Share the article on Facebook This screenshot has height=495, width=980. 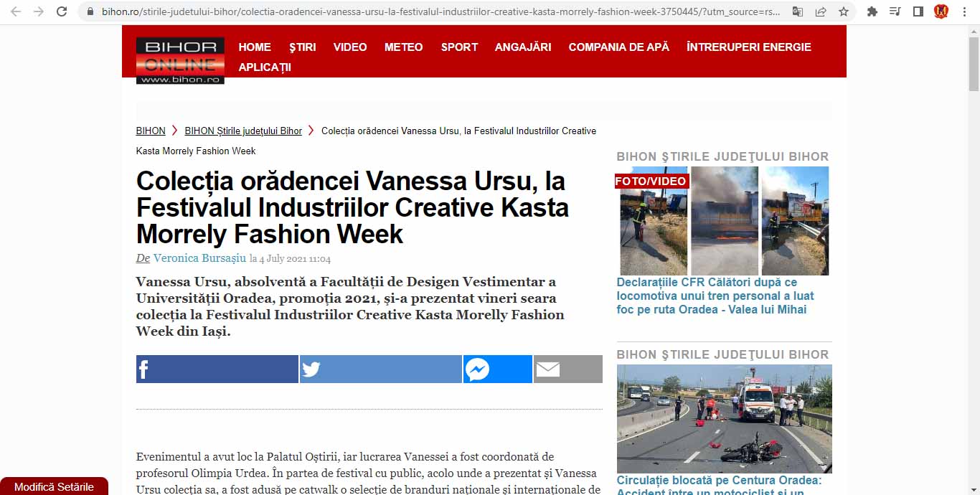pyautogui.click(x=217, y=369)
